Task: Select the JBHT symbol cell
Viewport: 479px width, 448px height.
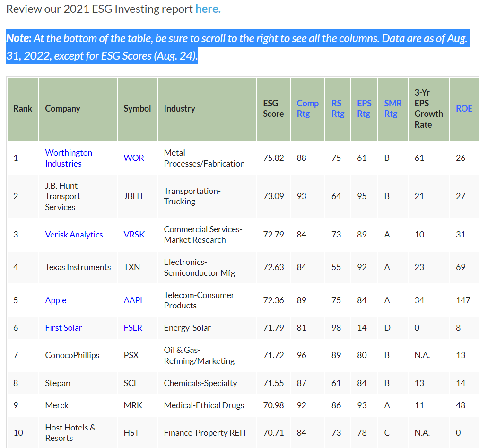Action: [137, 196]
